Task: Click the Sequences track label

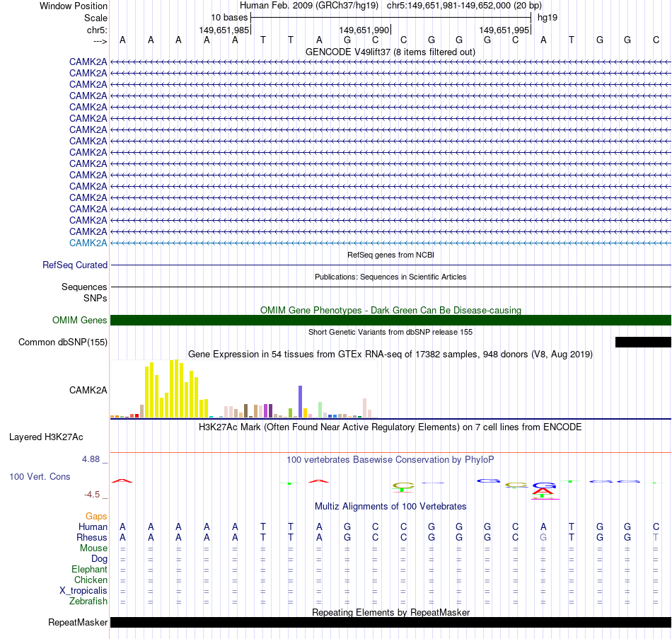Action: 84,287
